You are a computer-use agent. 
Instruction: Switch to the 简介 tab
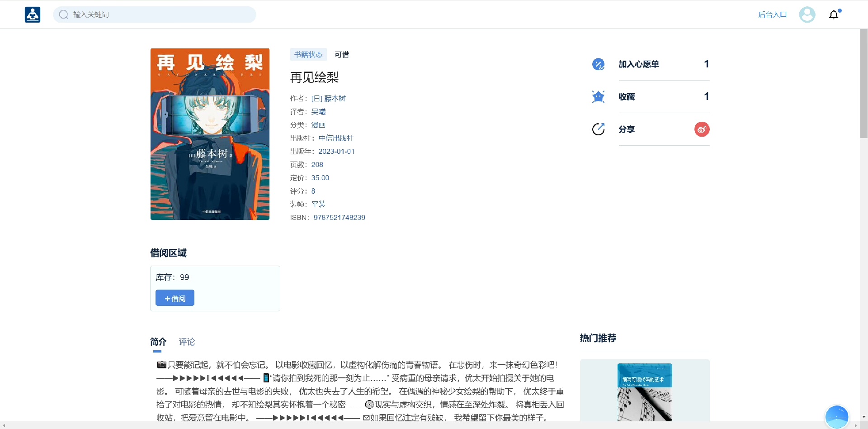158,342
